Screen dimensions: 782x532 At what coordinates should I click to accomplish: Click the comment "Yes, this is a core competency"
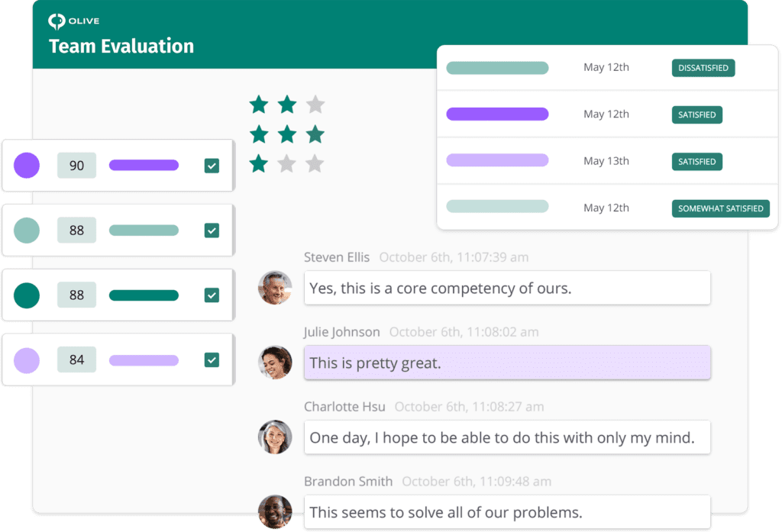(507, 289)
